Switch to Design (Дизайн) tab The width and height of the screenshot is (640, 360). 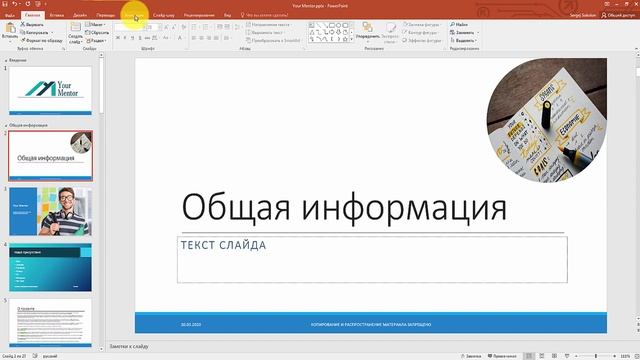click(80, 15)
